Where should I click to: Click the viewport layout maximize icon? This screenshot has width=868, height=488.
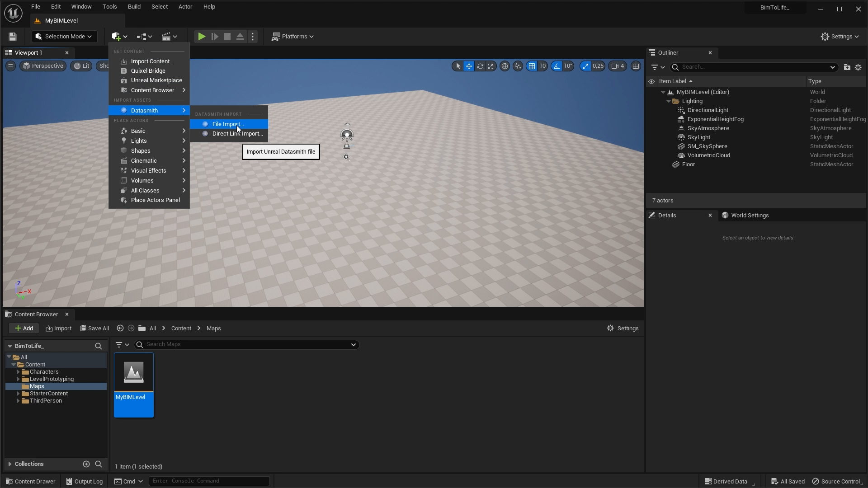[636, 66]
